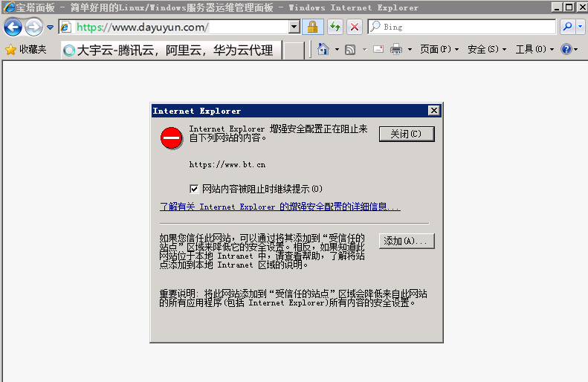The height and width of the screenshot is (382, 588).
Task: Click the RSS feeds icon
Action: (x=350, y=50)
